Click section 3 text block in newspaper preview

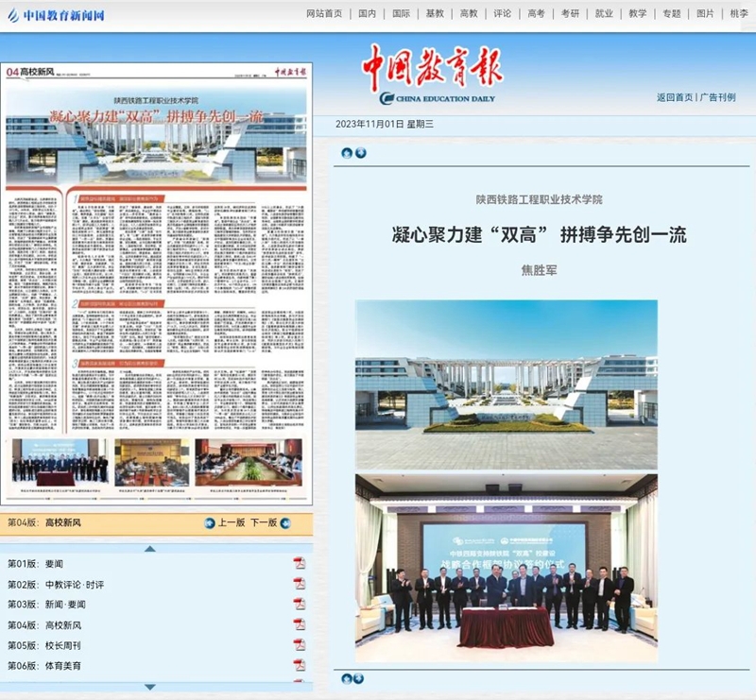tap(188, 395)
